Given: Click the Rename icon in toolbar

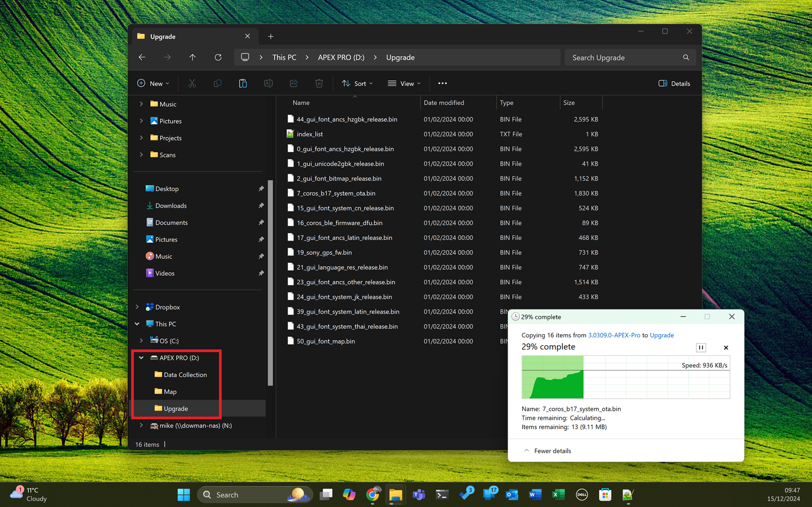Looking at the screenshot, I should tap(268, 84).
